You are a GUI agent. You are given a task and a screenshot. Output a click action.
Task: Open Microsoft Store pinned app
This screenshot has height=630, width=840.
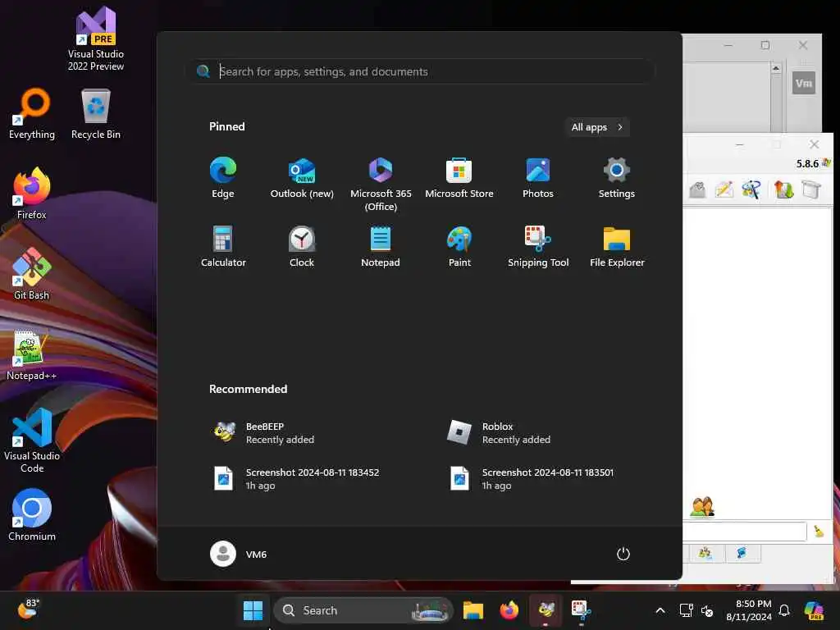point(459,178)
